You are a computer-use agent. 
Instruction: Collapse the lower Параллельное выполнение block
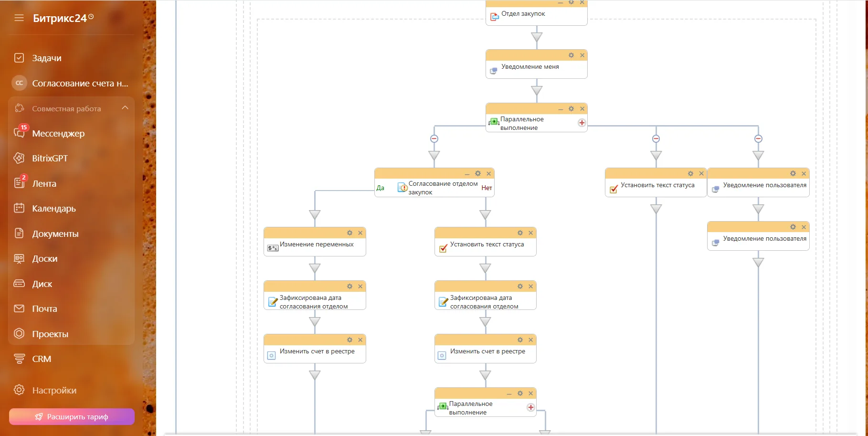(x=509, y=394)
